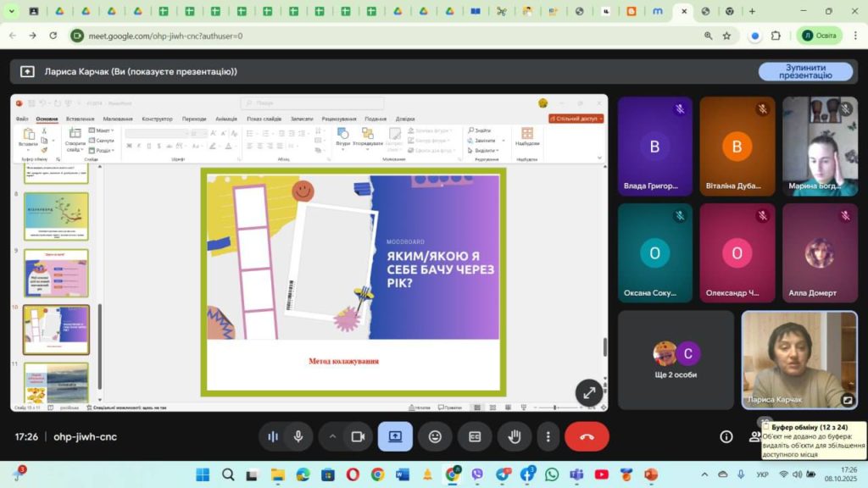Screen dimensions: 868x488
Task: Bookmark this page with the star icon
Action: click(726, 36)
